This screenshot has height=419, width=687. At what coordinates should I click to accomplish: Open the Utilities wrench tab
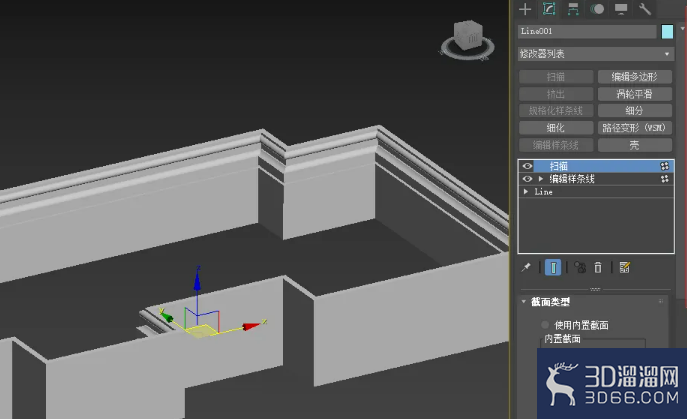(645, 9)
